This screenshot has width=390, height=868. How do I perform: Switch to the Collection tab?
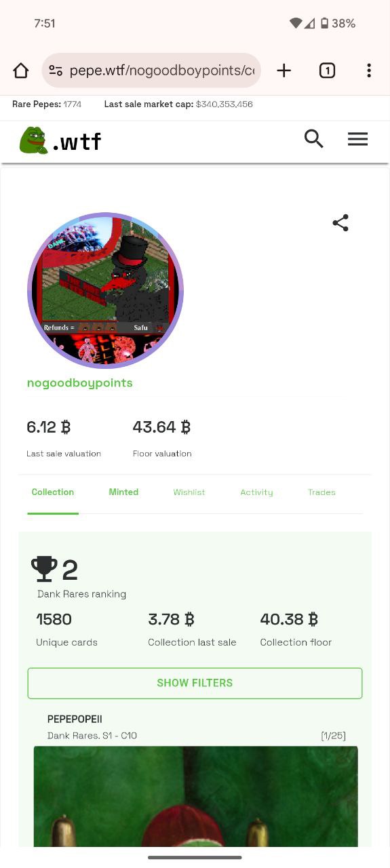coord(53,492)
